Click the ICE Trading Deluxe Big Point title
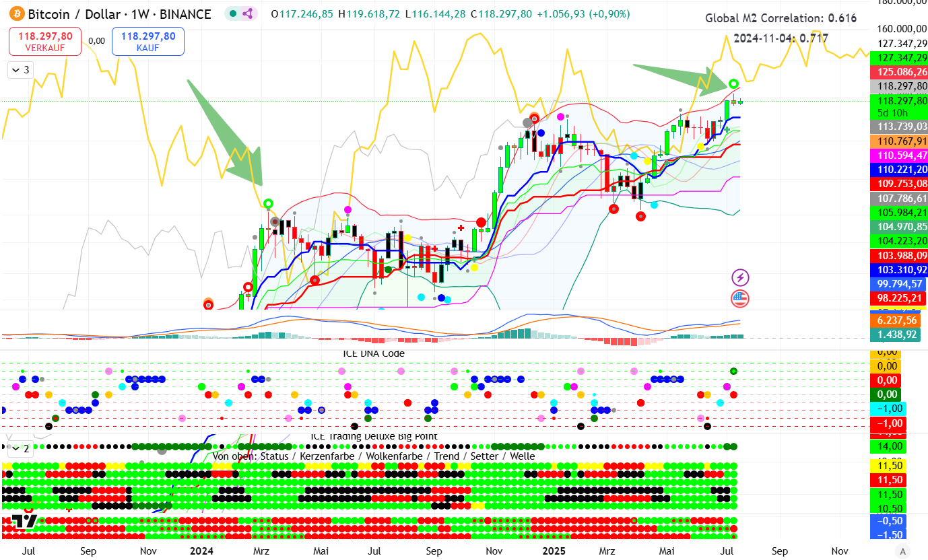Viewport: 928px width, 560px height. (x=374, y=436)
